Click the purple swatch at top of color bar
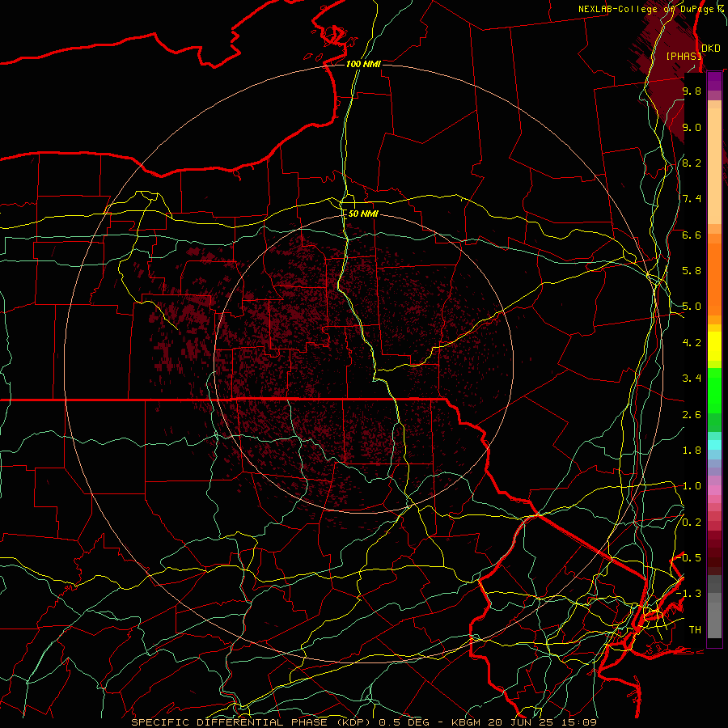Screen dimensions: 728x728 click(x=714, y=81)
